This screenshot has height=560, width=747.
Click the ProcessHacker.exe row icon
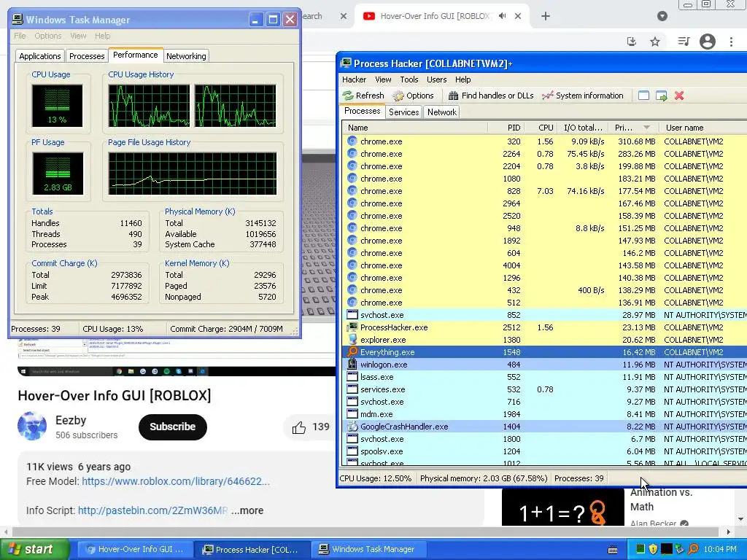click(352, 327)
